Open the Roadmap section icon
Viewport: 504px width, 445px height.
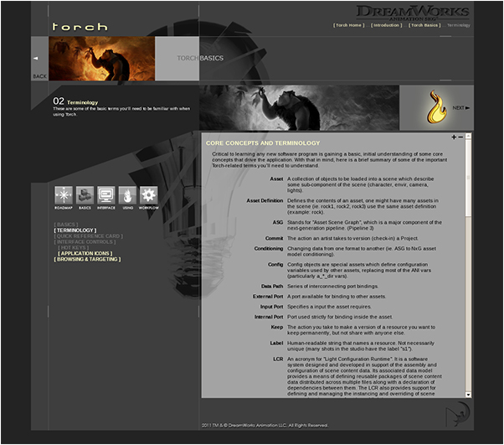tap(64, 195)
